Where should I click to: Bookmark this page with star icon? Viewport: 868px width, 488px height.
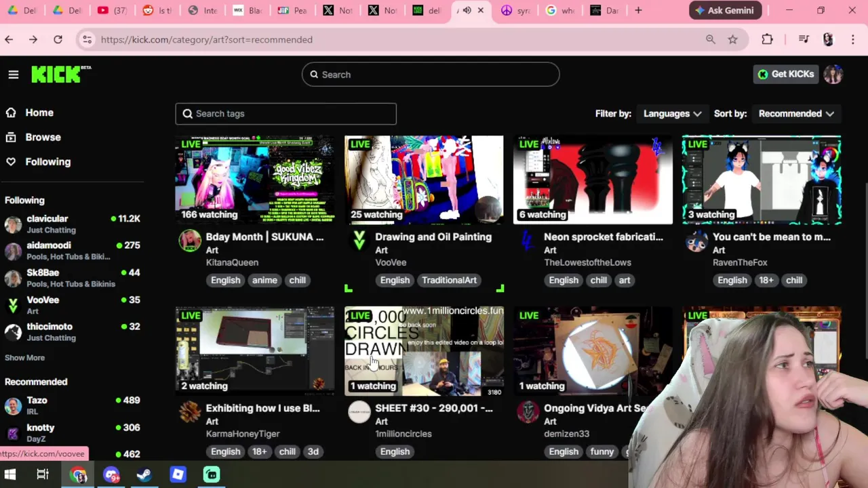tap(733, 39)
